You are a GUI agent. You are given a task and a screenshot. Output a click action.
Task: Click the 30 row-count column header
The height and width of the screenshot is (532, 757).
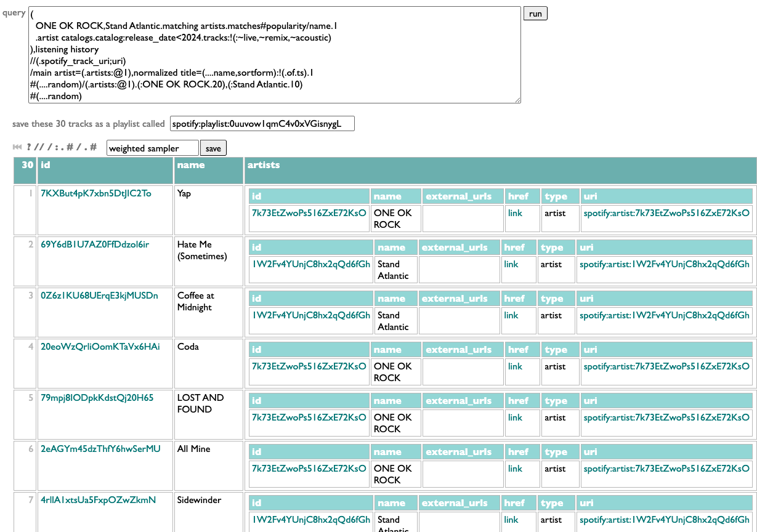25,171
